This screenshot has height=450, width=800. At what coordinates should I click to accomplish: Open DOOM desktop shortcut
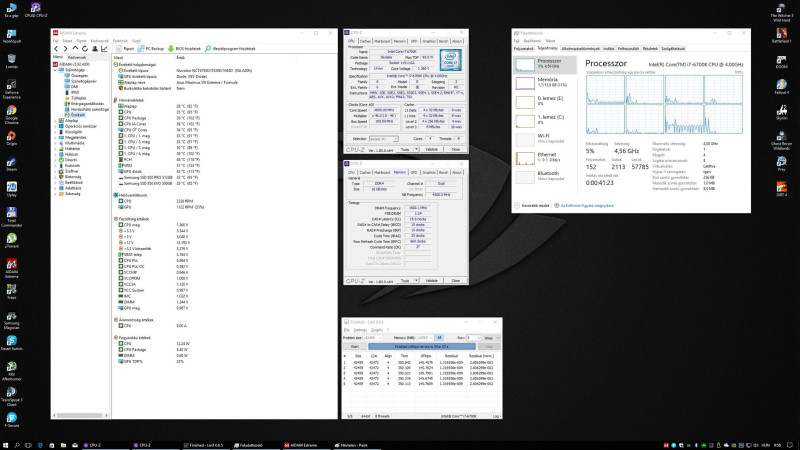(782, 61)
